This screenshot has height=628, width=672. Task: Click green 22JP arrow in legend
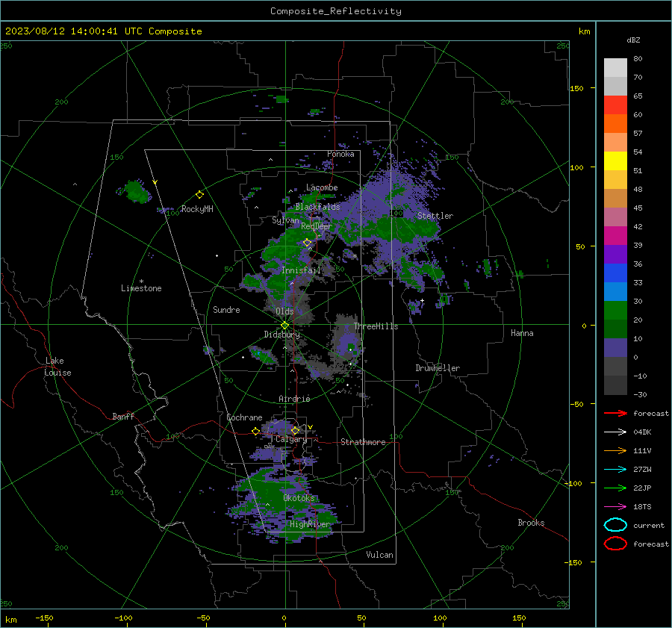pyautogui.click(x=615, y=488)
